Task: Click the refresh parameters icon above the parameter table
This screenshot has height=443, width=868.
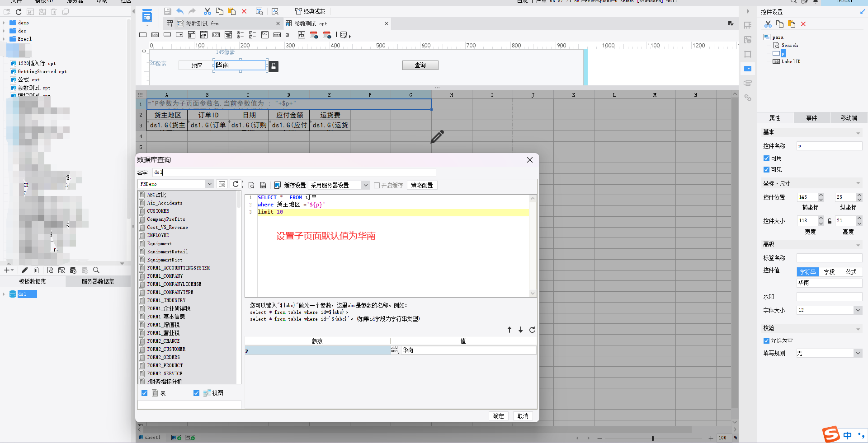Action: 532,330
